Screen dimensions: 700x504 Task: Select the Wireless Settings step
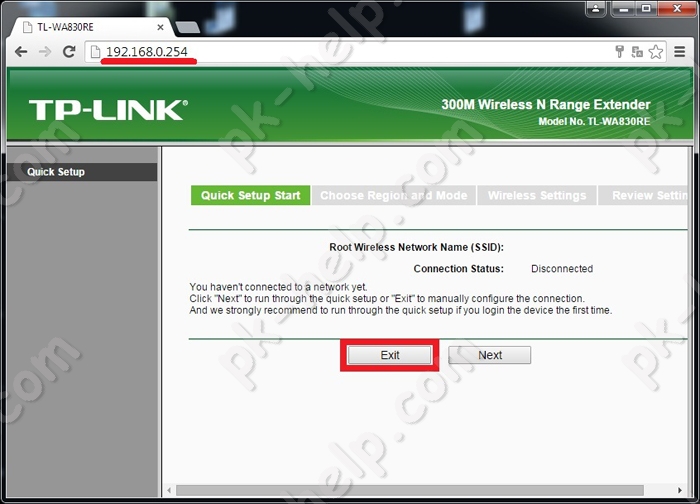[537, 196]
